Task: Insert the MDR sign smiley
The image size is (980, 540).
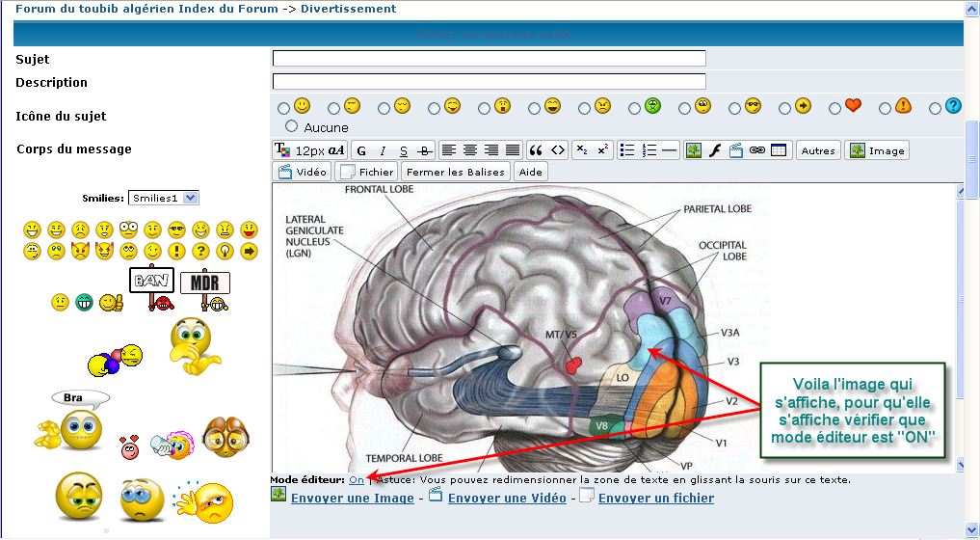Action: click(205, 290)
